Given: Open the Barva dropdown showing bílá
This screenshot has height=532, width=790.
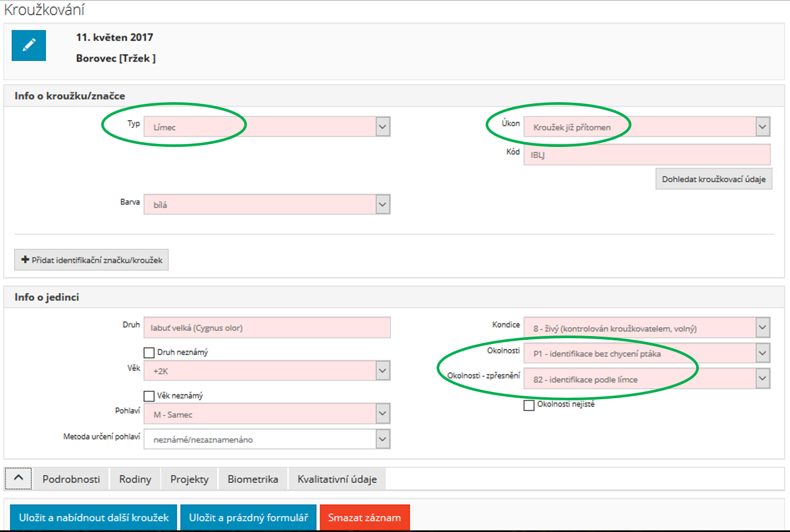Looking at the screenshot, I should (267, 204).
